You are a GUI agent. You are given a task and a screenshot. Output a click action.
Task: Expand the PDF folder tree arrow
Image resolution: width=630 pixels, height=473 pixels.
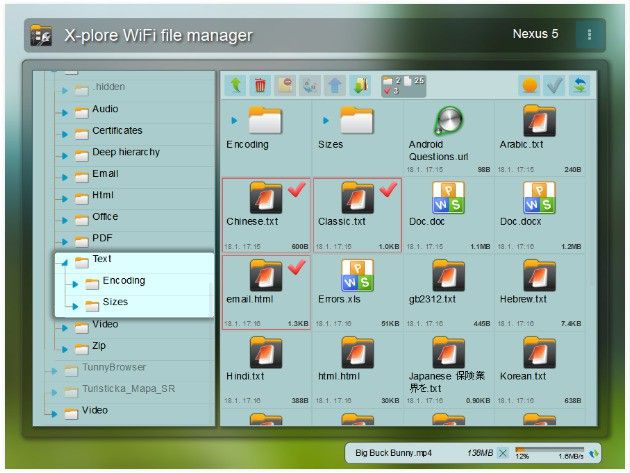coord(65,242)
